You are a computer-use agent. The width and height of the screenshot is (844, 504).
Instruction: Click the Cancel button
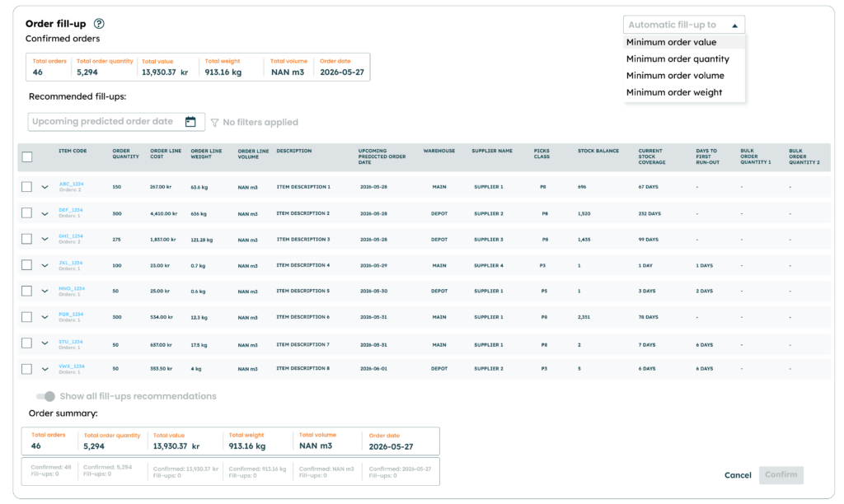point(738,475)
